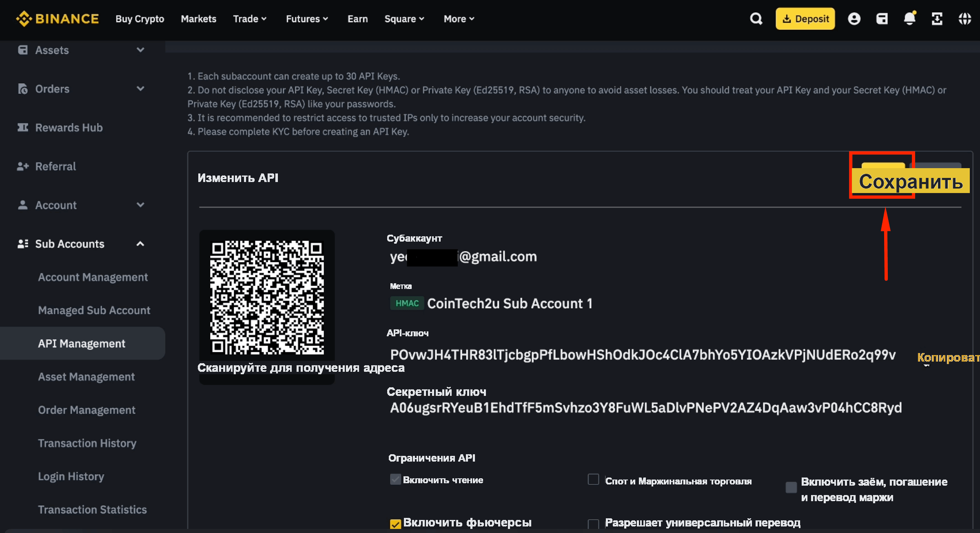The width and height of the screenshot is (980, 533).
Task: Click the secret key string
Action: (646, 408)
